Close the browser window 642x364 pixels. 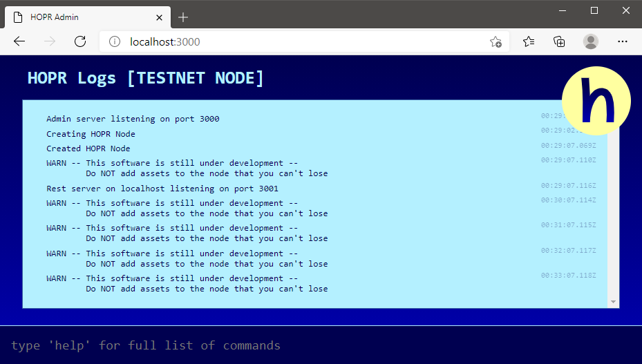point(625,10)
